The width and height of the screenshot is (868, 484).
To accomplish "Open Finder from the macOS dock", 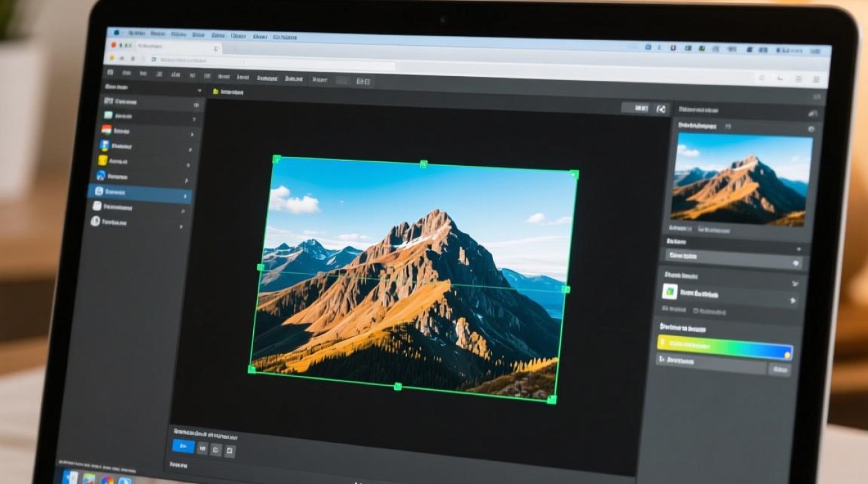I will tap(71, 478).
